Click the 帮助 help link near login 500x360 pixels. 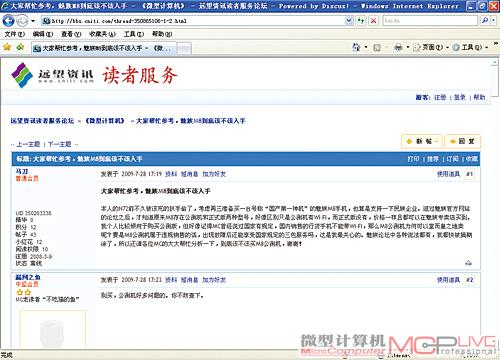pyautogui.click(x=479, y=97)
